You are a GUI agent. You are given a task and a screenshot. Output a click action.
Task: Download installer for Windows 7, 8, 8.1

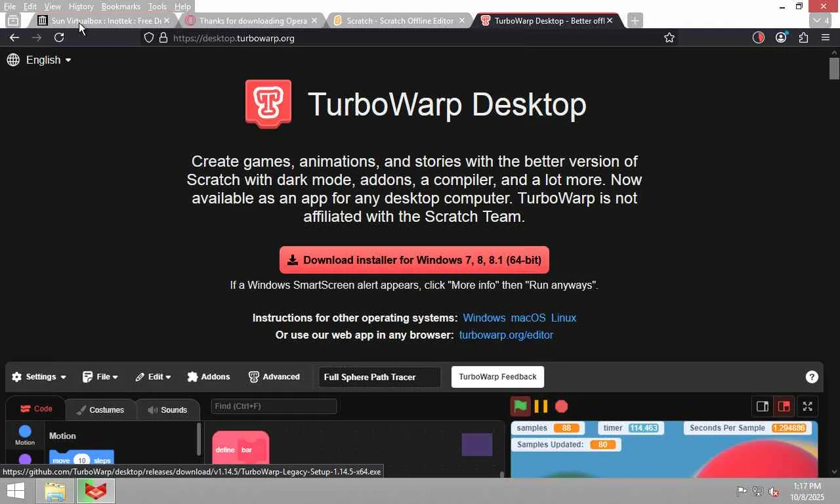pos(414,260)
